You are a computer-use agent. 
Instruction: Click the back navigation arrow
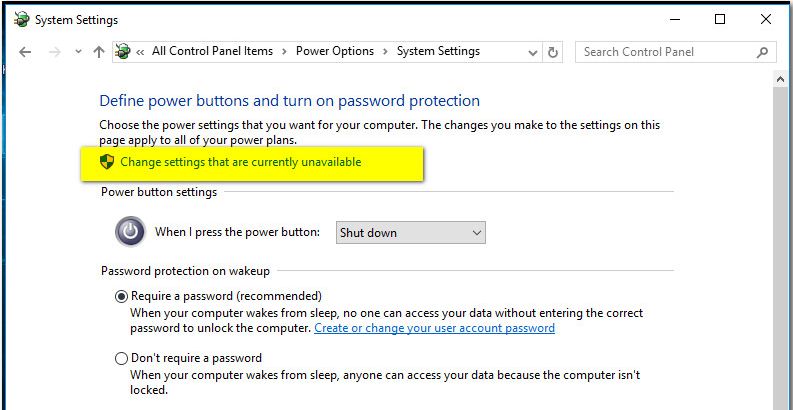click(25, 52)
